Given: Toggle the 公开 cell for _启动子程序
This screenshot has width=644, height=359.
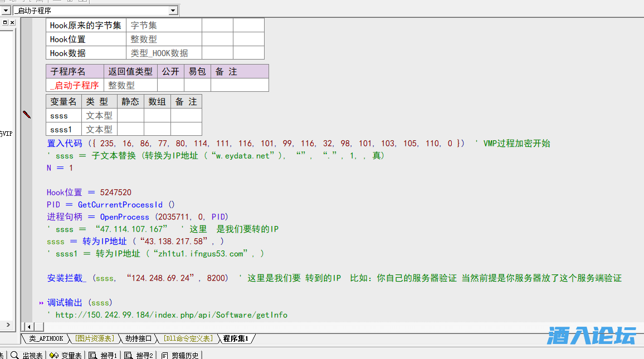Looking at the screenshot, I should [x=170, y=85].
